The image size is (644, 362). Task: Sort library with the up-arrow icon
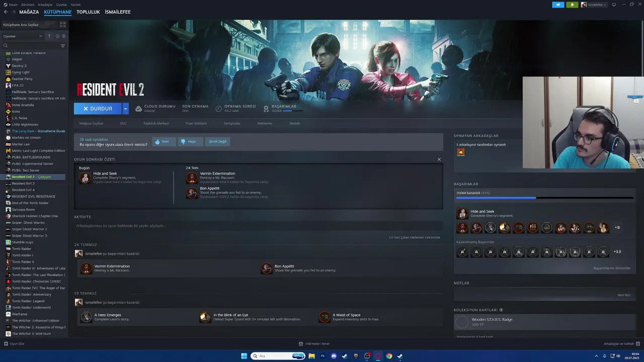(x=49, y=36)
